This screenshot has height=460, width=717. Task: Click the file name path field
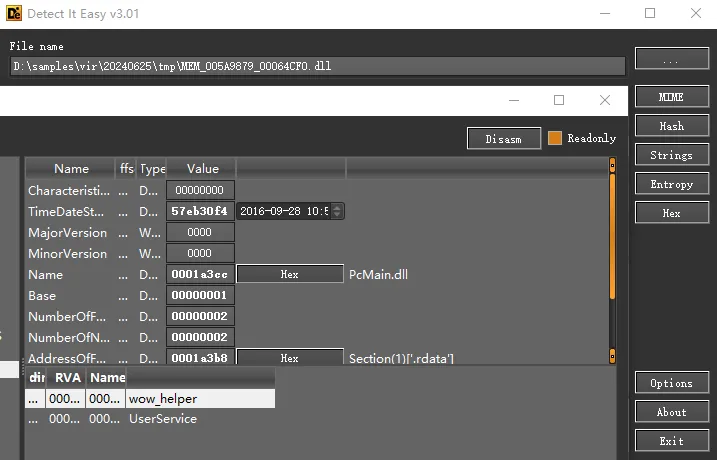pos(317,66)
